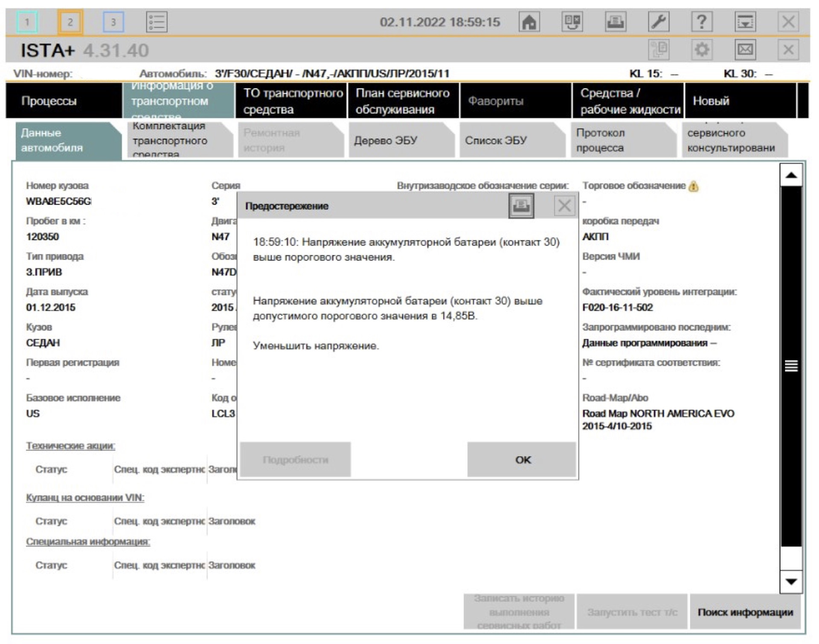
Task: Select the Данные автомобиля tab
Action: [x=68, y=140]
